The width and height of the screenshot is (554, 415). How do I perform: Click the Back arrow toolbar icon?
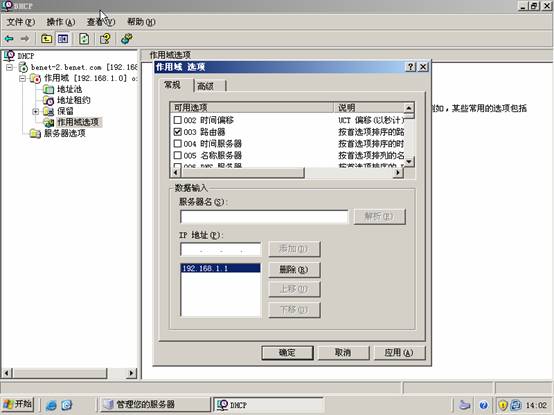pyautogui.click(x=9, y=38)
